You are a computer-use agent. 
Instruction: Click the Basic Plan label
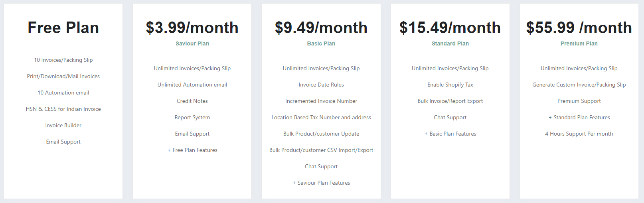pos(321,43)
